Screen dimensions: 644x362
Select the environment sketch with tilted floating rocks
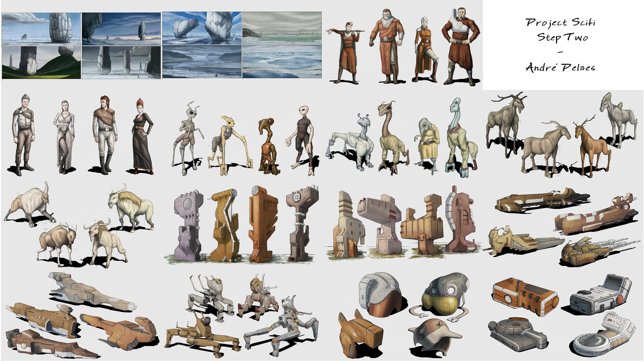click(x=202, y=28)
